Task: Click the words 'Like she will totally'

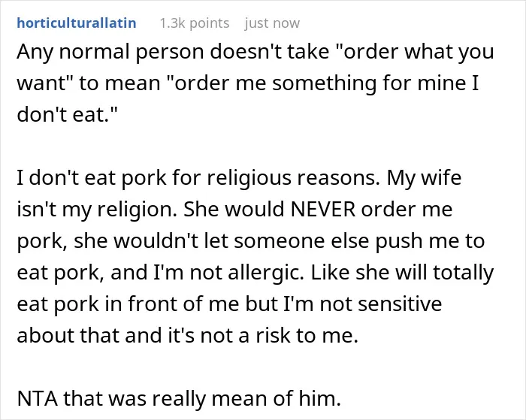Action: pos(402,272)
